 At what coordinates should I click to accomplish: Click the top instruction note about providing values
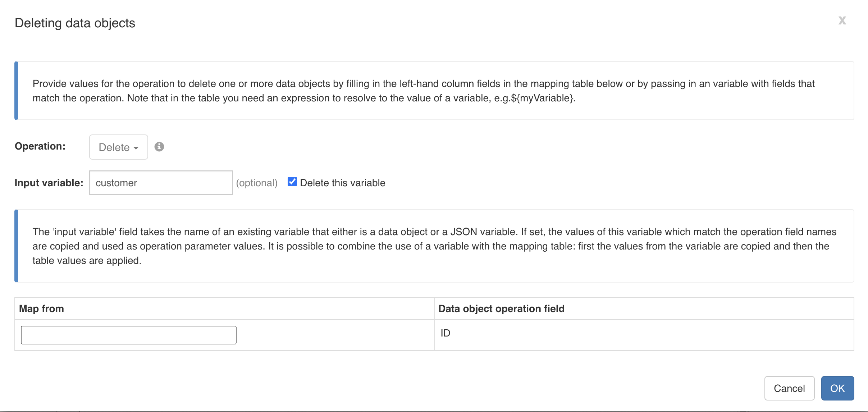[x=431, y=91]
